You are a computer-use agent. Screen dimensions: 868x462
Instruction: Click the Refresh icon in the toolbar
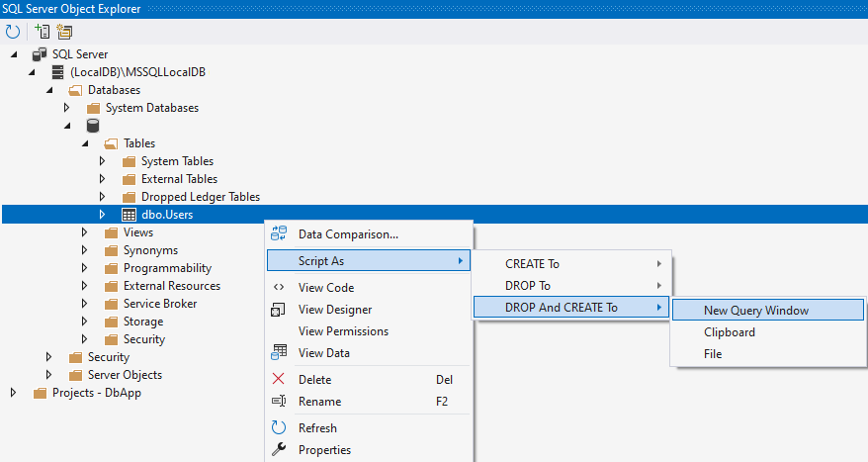(x=12, y=32)
